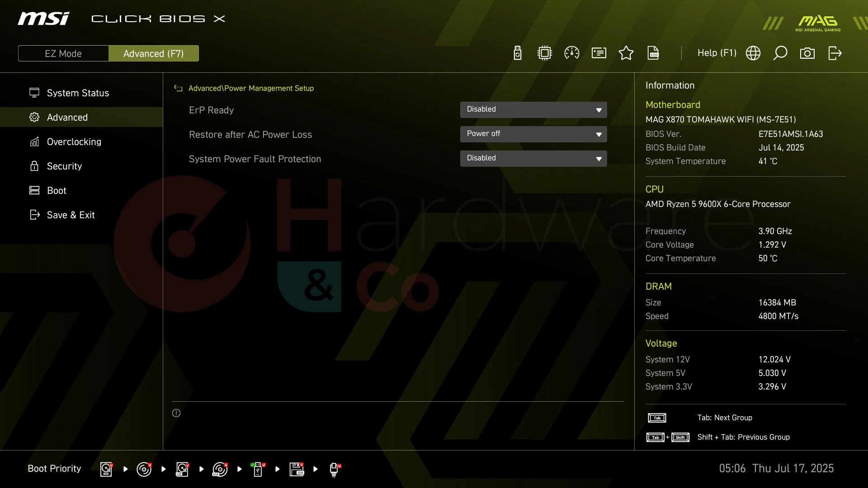This screenshot has width=868, height=488.
Task: Click the BIOS version E7E51AMSI.1A63
Action: pyautogui.click(x=791, y=134)
